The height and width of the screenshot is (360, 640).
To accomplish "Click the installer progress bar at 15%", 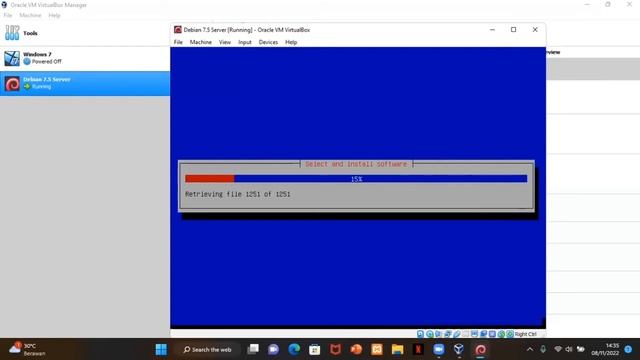I will (x=356, y=179).
